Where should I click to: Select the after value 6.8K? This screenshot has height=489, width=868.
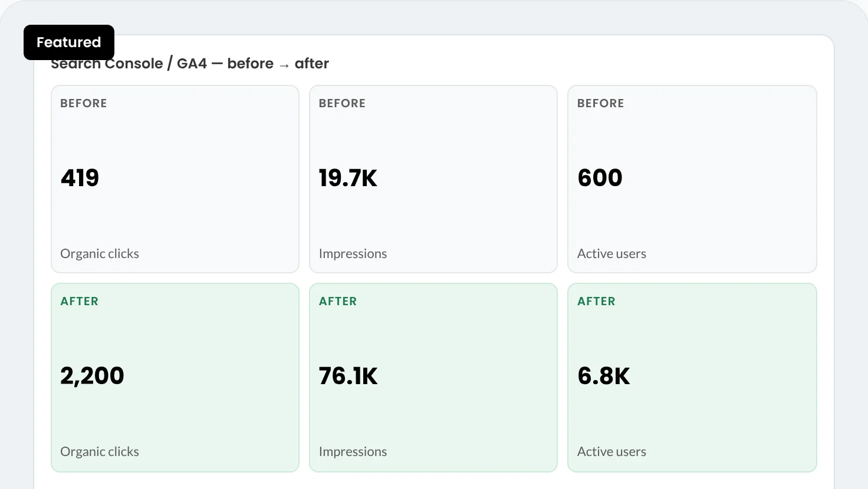coord(604,376)
